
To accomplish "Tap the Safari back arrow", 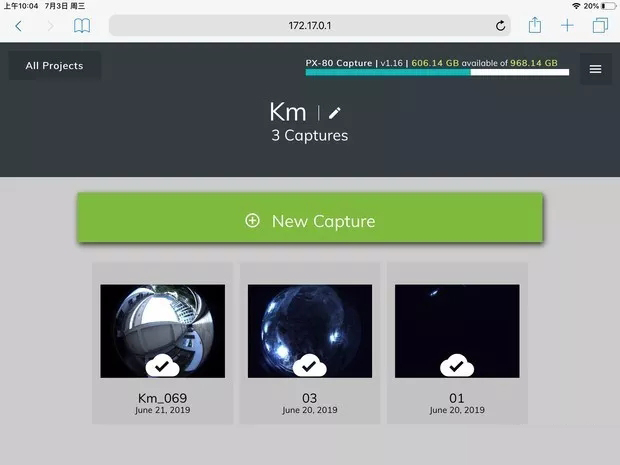I will pos(18,25).
